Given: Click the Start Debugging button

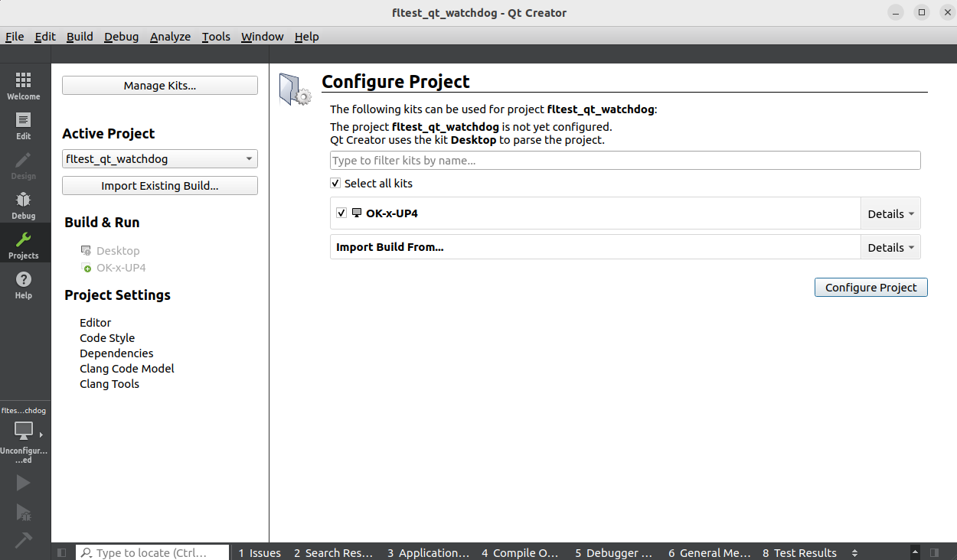Looking at the screenshot, I should pos(23,512).
